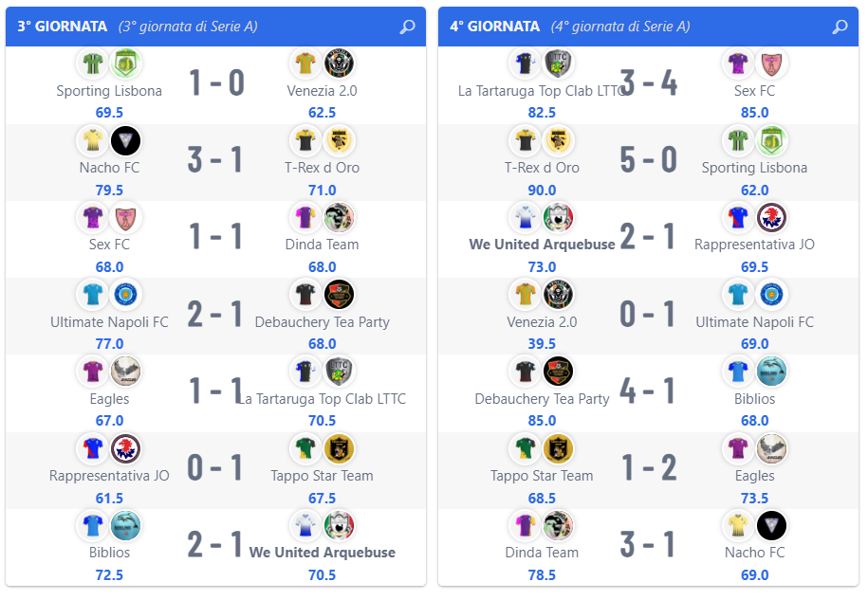This screenshot has height=600, width=868.
Task: Click Dinda Team 78.5 points value
Action: 542,575
